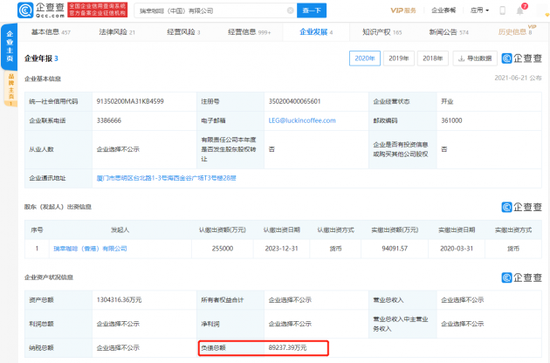Clear search field with the X icon
Image resolution: width=550 pixels, height=363 pixels.
(x=290, y=11)
